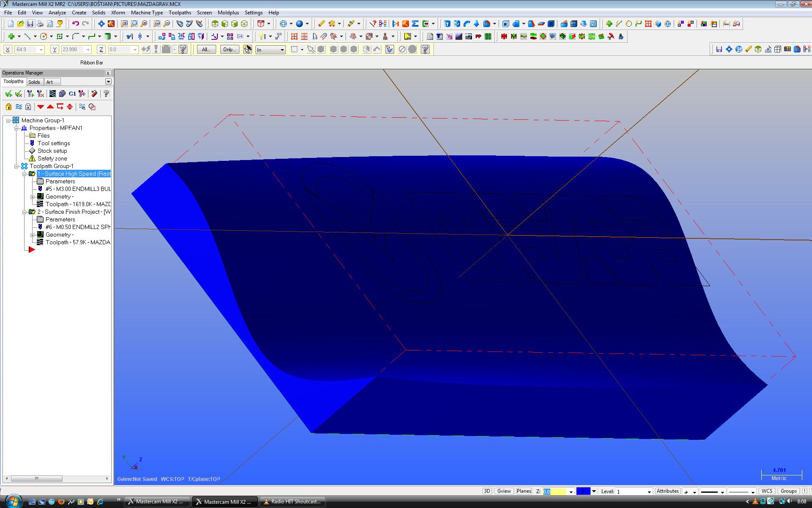Toggle the Y coordinate lock button

pos(55,50)
